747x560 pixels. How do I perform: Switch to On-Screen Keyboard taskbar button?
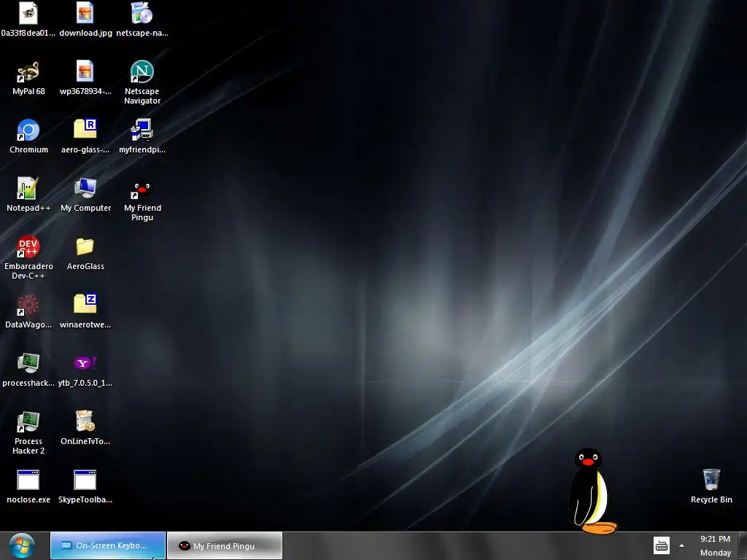(108, 545)
